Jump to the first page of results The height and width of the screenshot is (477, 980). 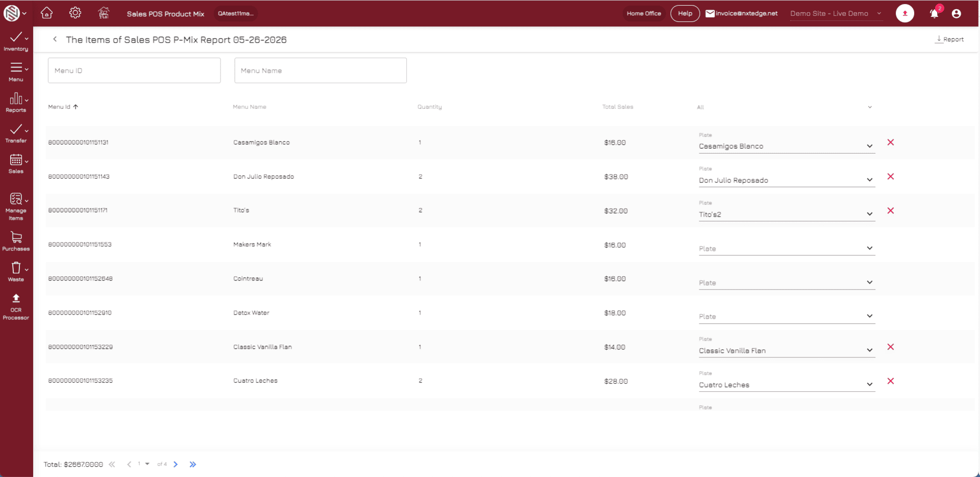(112, 464)
